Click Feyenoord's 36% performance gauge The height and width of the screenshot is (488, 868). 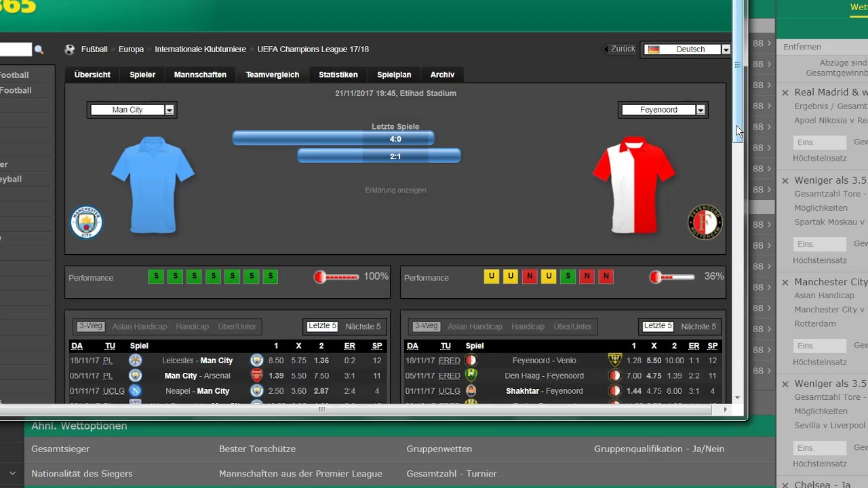(x=672, y=277)
